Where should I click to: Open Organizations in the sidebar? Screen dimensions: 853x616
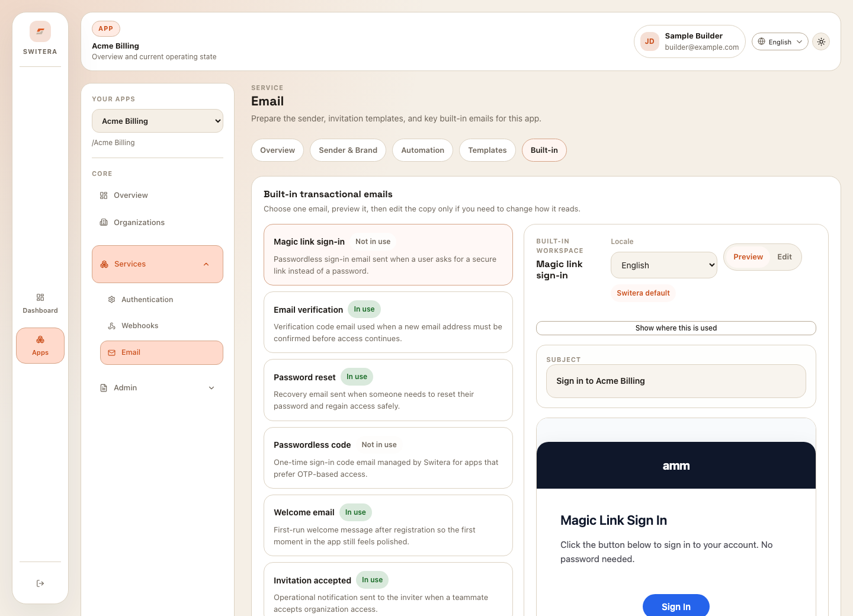click(x=158, y=223)
